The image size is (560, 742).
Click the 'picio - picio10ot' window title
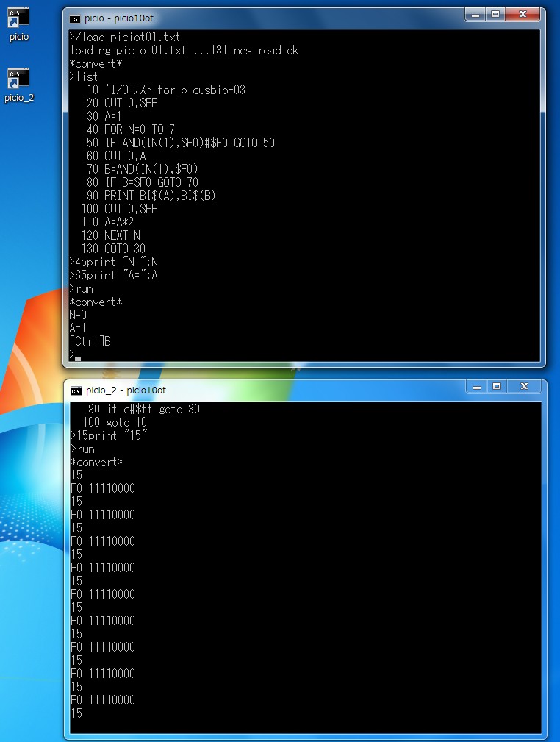(119, 18)
